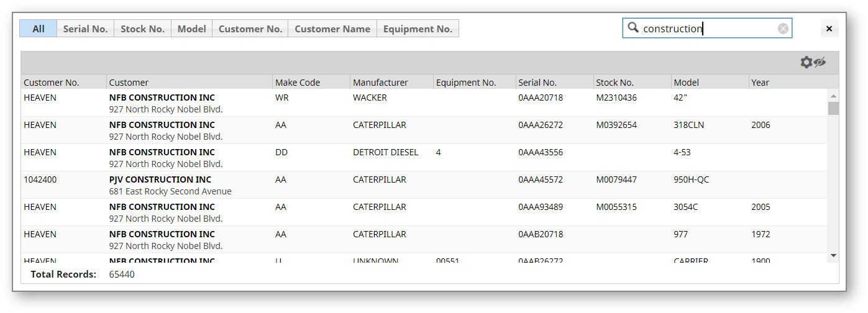Click the scrollbar down arrow
This screenshot has height=313, width=868.
click(833, 256)
